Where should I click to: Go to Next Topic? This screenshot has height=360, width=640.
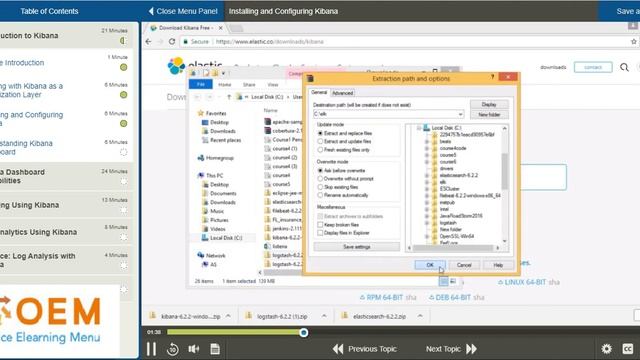click(x=451, y=349)
